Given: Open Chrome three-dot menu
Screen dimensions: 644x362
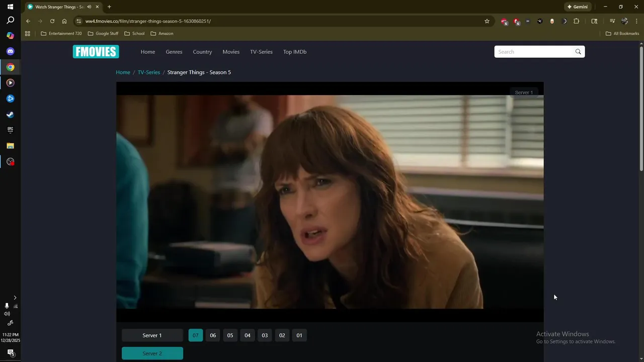Looking at the screenshot, I should 636,21.
